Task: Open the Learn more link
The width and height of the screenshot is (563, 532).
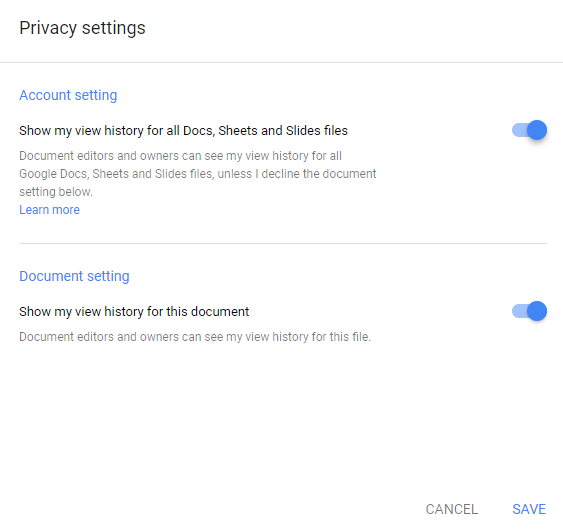Action: point(50,210)
